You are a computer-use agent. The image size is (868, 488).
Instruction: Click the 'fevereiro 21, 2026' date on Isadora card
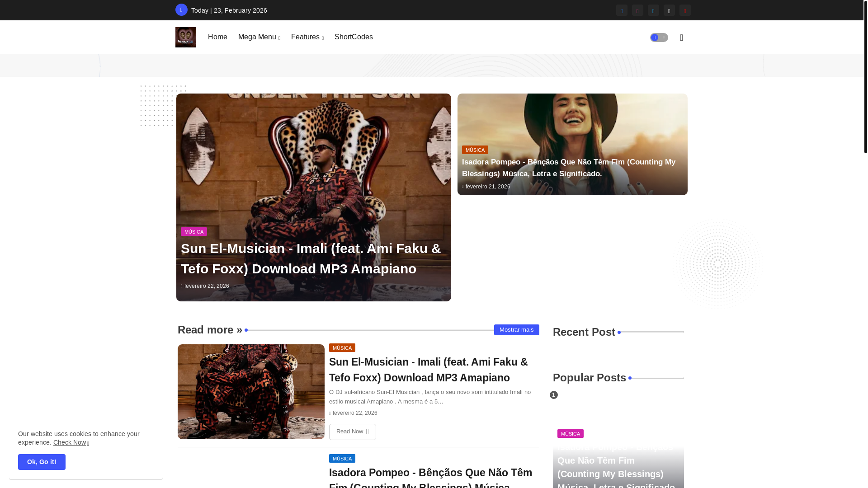point(488,187)
